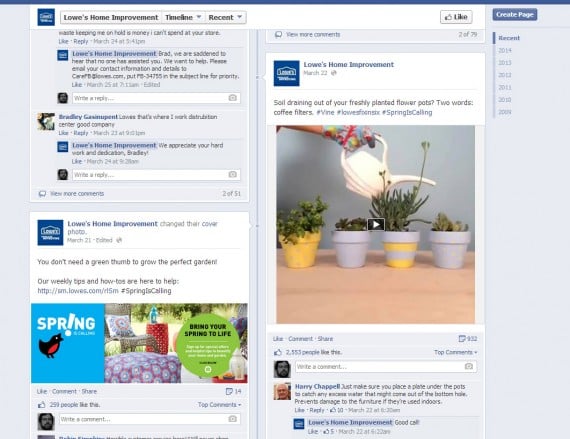
Task: Share the cover photo post
Action: (89, 391)
